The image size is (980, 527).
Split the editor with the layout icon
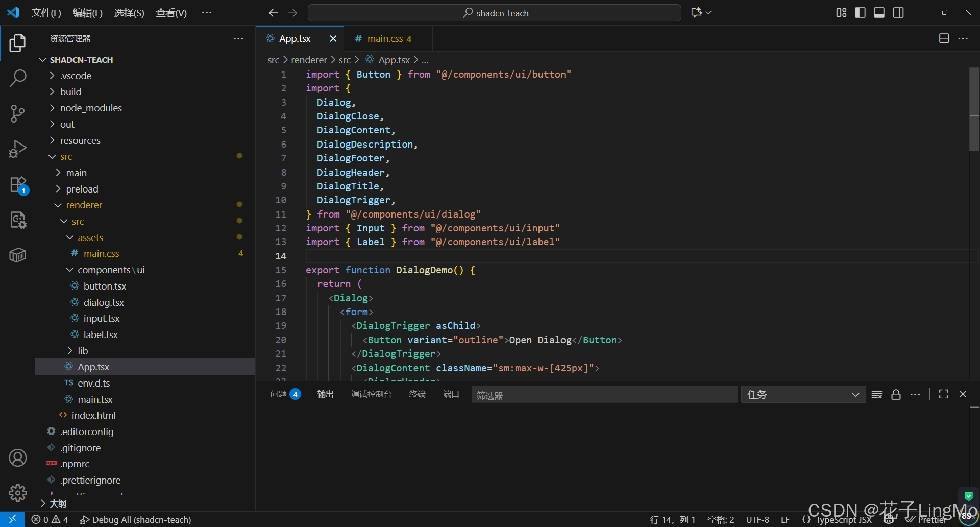pos(944,38)
